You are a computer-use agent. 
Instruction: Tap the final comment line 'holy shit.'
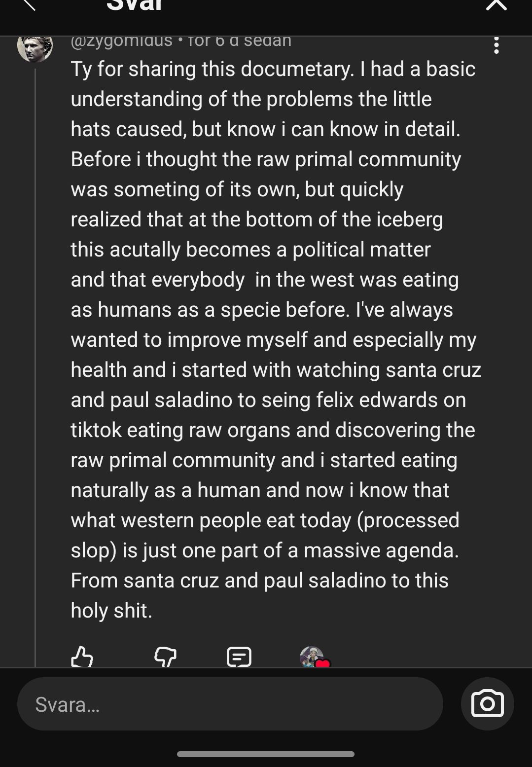111,611
